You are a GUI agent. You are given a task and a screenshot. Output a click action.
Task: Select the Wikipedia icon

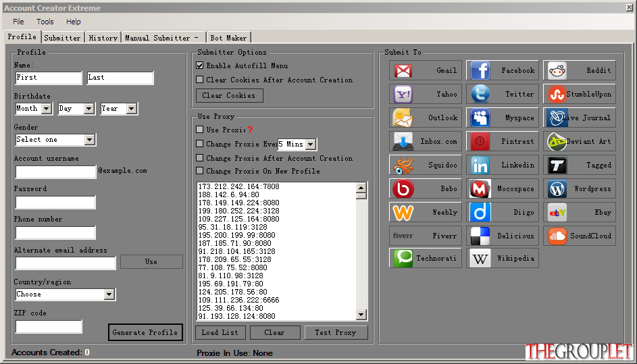[480, 259]
